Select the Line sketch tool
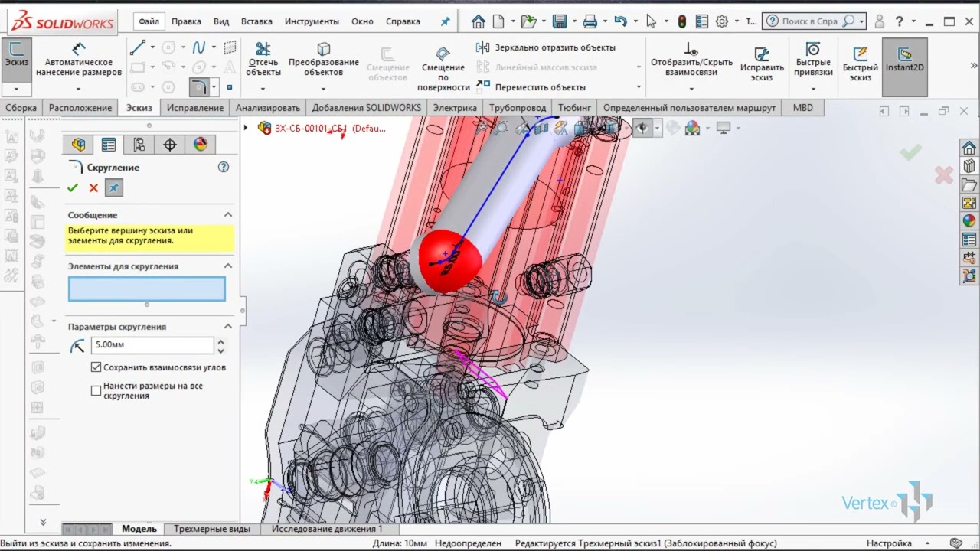Screen dimensions: 980x551 [138, 47]
